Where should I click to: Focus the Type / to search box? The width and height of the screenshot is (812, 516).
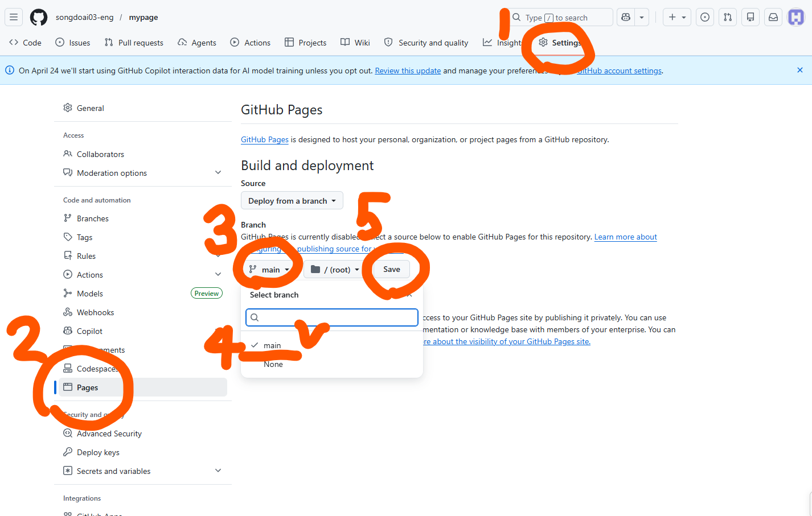coord(560,17)
